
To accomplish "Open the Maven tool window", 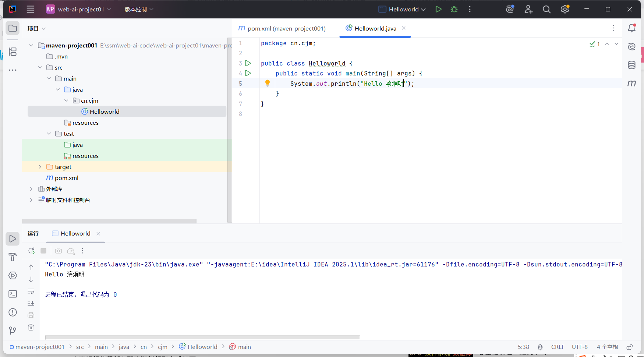I will coord(631,84).
